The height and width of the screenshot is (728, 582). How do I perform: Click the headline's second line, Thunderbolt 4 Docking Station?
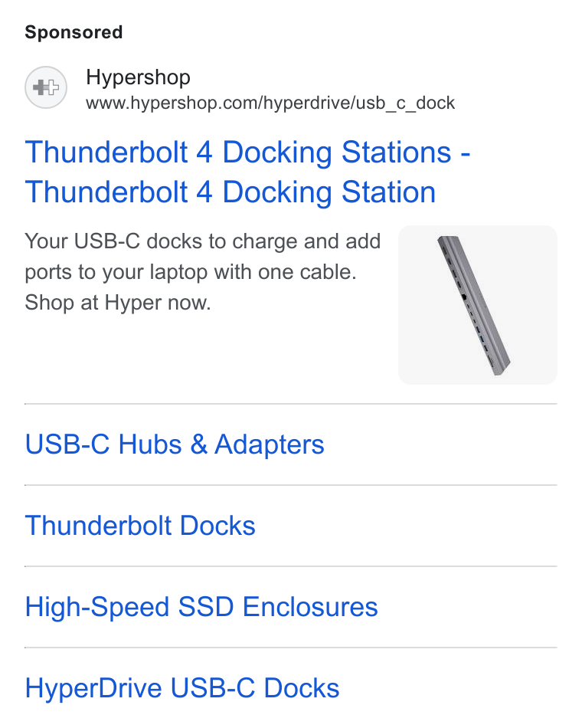click(231, 192)
